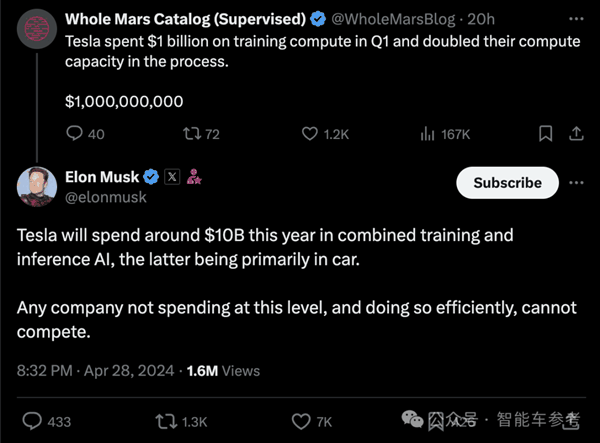Click the X affiliation badge beside Elon Musk
The width and height of the screenshot is (600, 443).
pos(171,177)
